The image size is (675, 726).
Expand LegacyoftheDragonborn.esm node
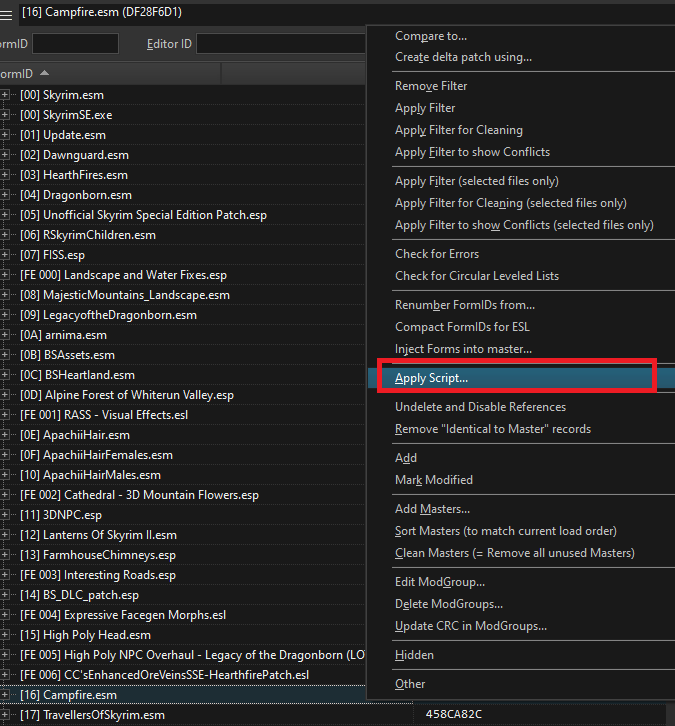pyautogui.click(x=4, y=315)
